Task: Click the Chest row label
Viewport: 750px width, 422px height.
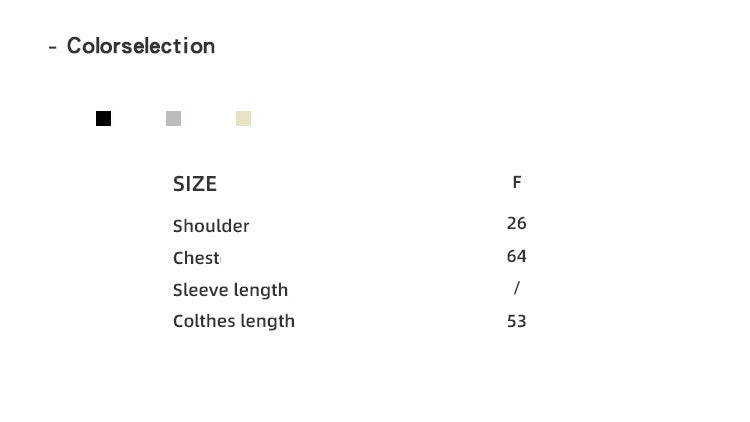Action: [x=196, y=258]
